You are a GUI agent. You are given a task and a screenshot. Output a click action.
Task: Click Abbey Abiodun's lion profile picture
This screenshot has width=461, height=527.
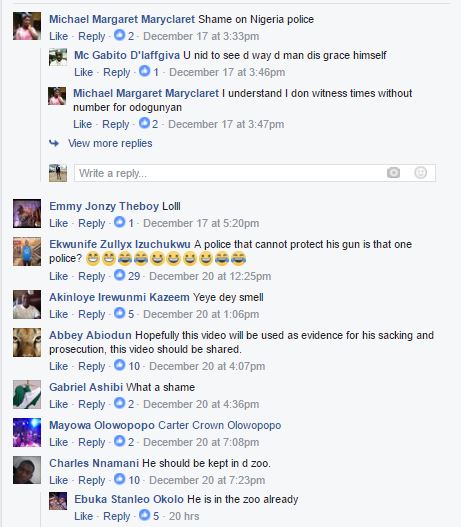pos(27,342)
